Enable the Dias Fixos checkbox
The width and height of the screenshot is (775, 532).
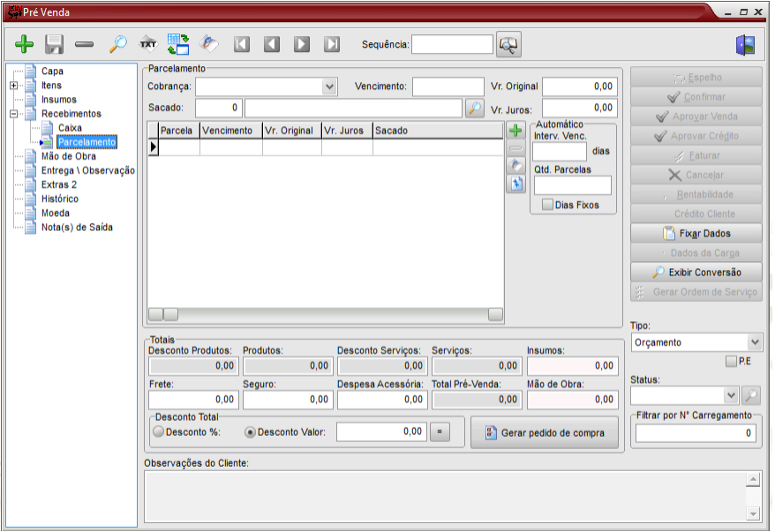[548, 205]
